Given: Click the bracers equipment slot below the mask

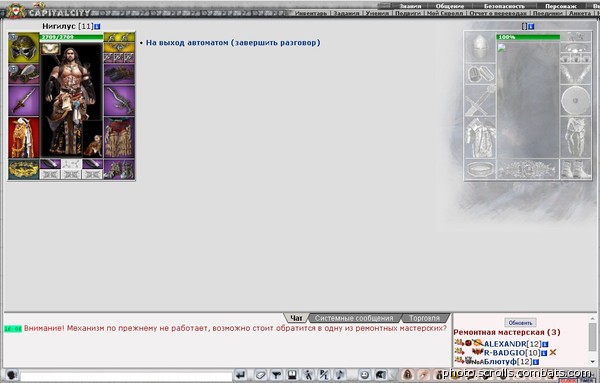Looking at the screenshot, I should coord(24,74).
